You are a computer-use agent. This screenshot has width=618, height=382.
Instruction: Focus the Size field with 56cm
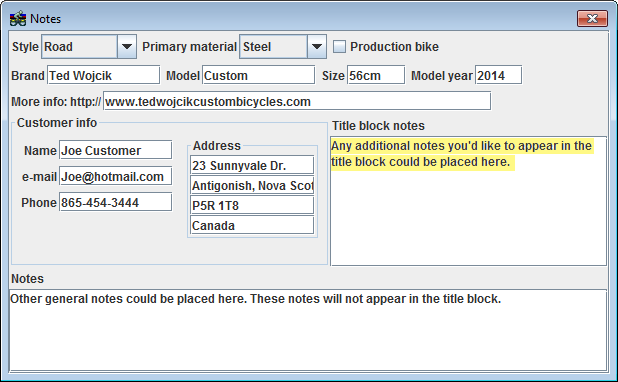[376, 75]
